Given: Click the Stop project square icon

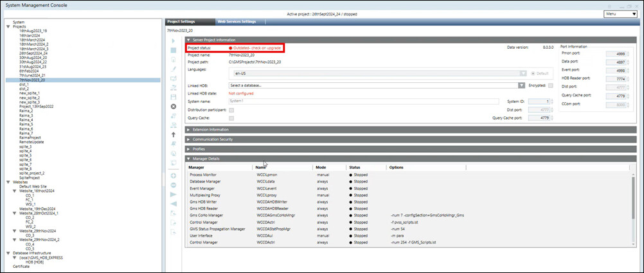Looking at the screenshot, I should pyautogui.click(x=174, y=49).
